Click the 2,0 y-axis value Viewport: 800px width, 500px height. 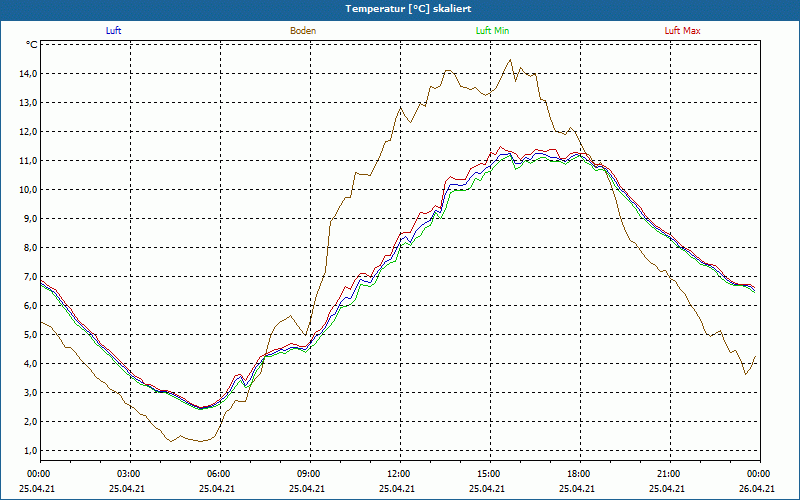[x=31, y=421]
